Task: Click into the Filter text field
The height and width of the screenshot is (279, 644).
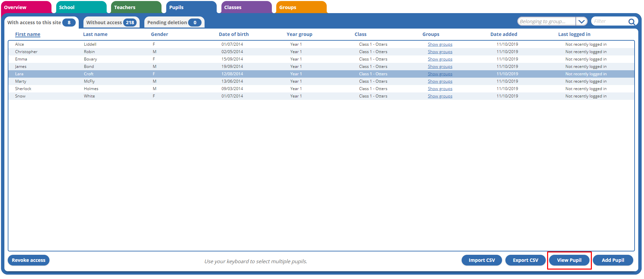Action: tap(609, 22)
